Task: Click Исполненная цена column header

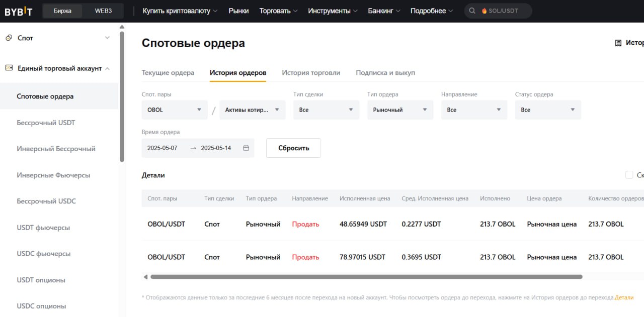Action: coord(365,198)
